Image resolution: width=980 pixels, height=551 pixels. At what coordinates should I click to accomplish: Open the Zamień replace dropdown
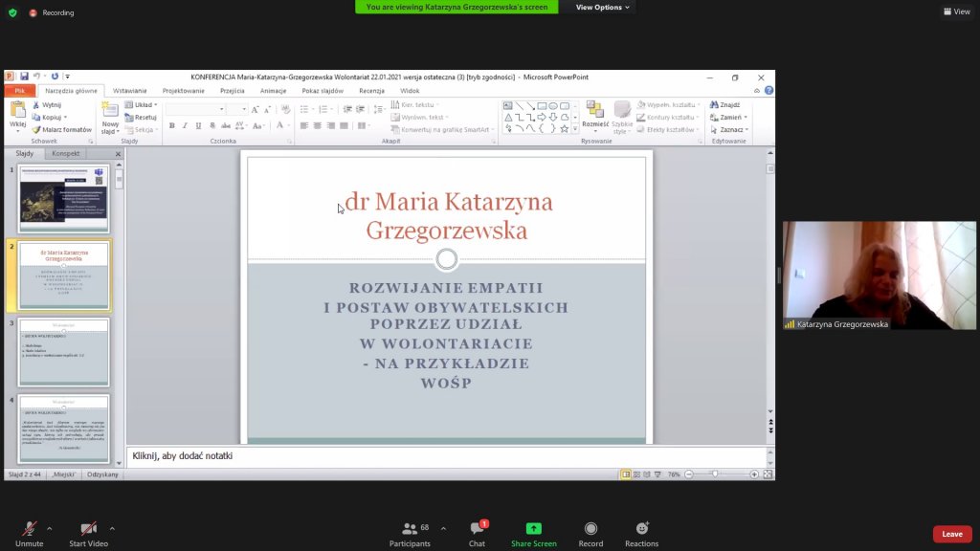[728, 117]
